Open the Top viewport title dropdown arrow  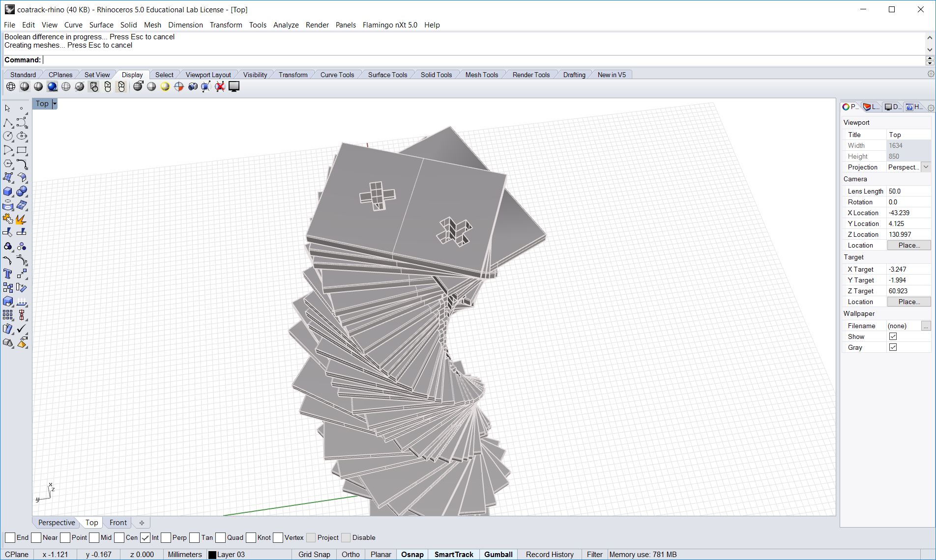(55, 104)
